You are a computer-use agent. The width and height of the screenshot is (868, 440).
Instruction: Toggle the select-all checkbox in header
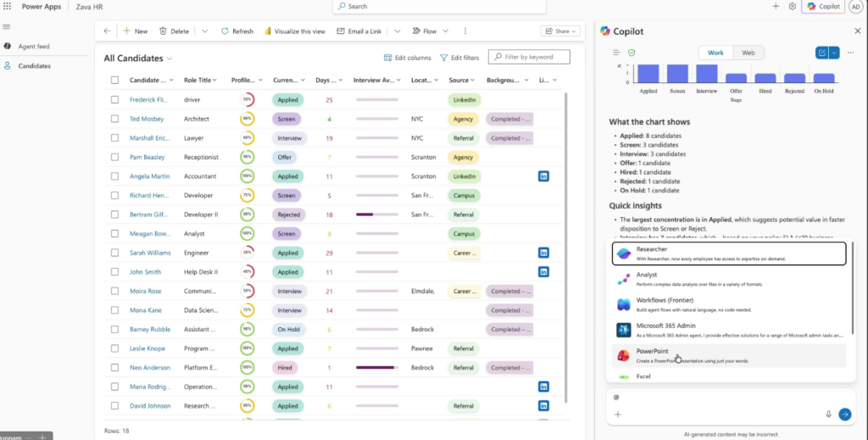coord(114,81)
